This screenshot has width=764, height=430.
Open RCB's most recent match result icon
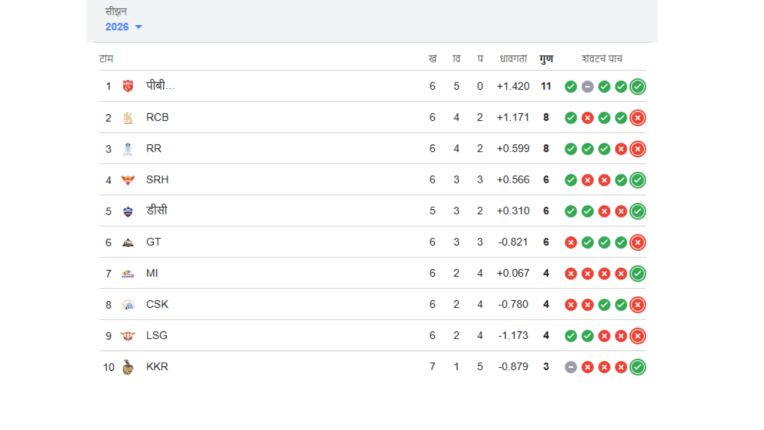tap(638, 118)
